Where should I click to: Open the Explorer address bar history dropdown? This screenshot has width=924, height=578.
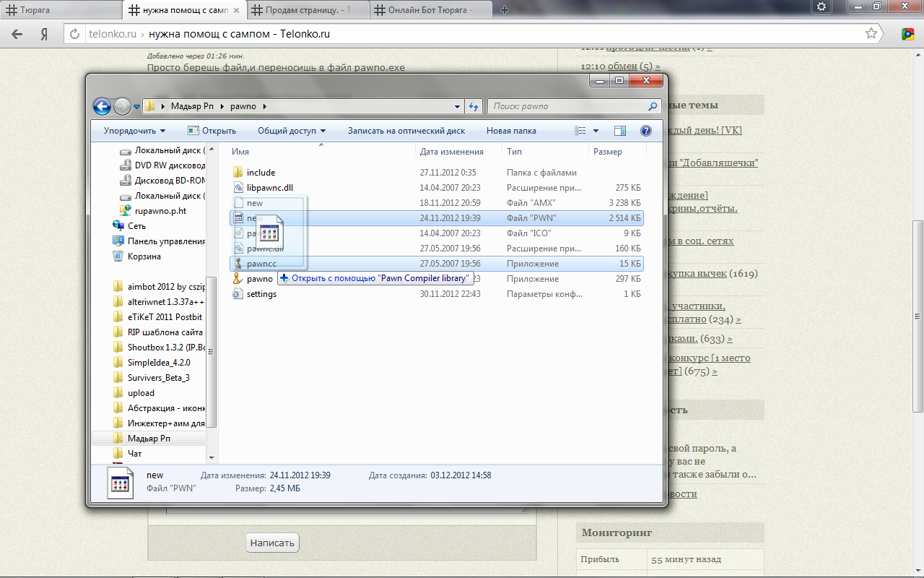click(x=458, y=106)
